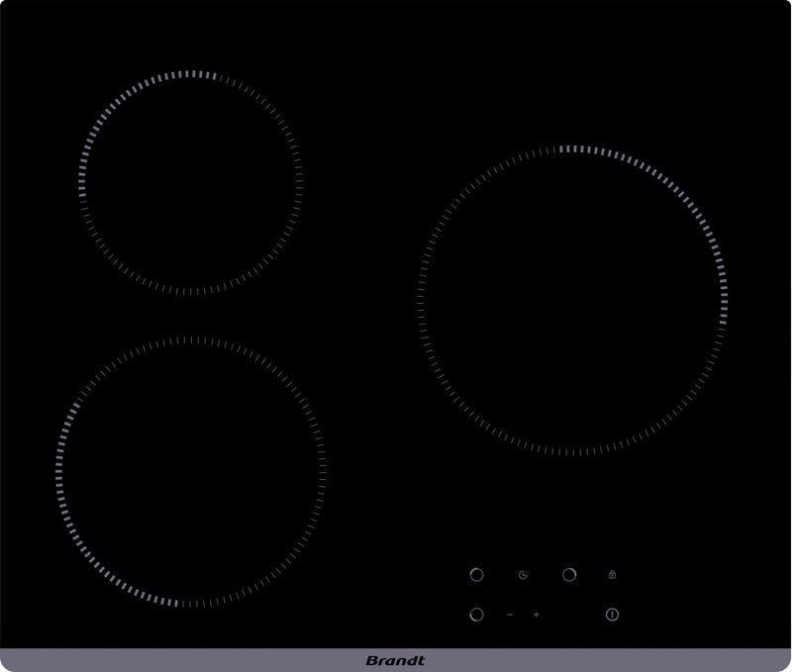Image resolution: width=792 pixels, height=672 pixels.
Task: Click the large right cooking zone ring
Action: (573, 301)
